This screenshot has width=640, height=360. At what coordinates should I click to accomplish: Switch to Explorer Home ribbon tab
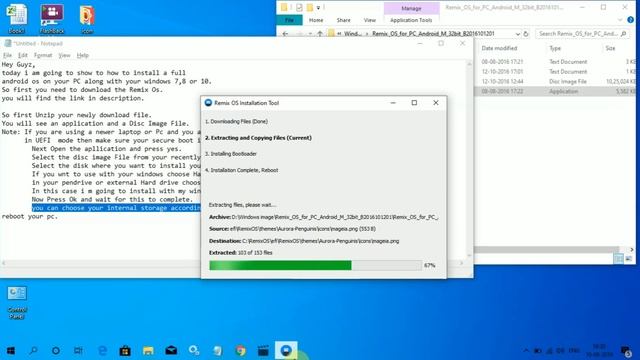click(x=316, y=20)
